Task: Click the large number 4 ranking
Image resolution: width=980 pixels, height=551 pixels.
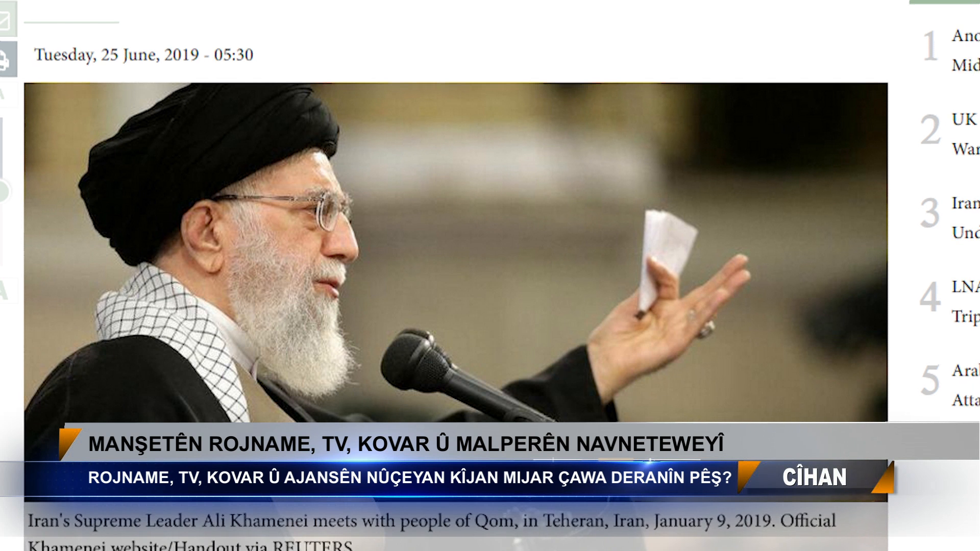Action: [x=930, y=297]
